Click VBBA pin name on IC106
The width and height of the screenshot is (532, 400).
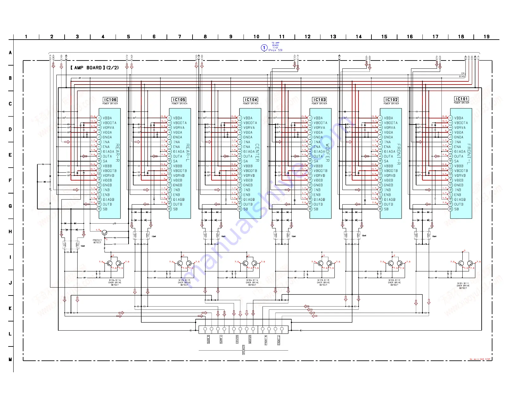[x=107, y=118]
